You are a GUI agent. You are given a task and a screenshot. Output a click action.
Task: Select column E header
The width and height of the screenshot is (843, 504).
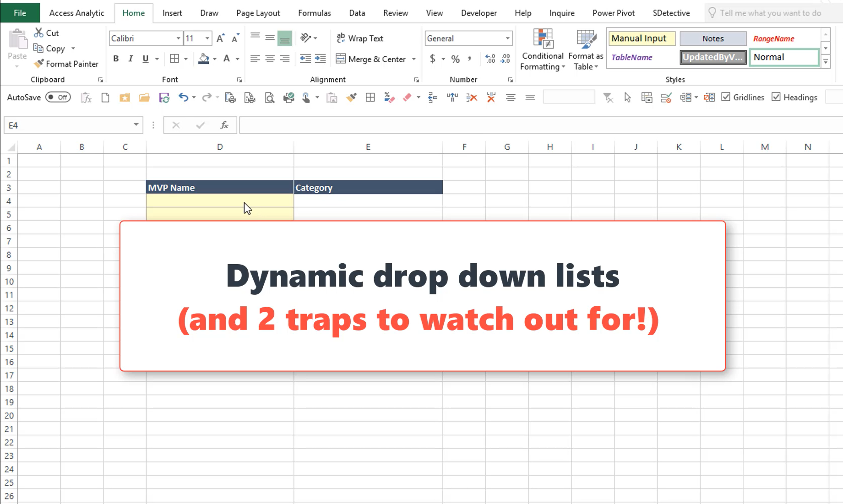(368, 147)
